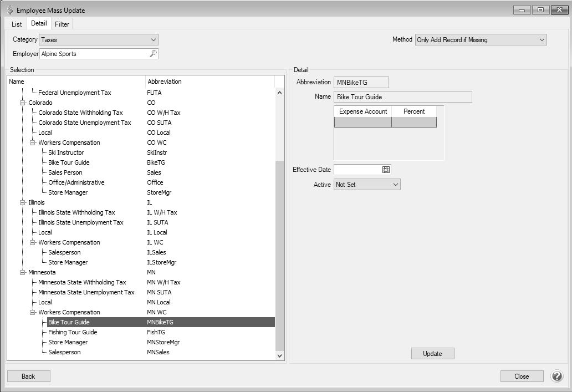
Task: Select the Ski Instructor item
Action: [66, 152]
